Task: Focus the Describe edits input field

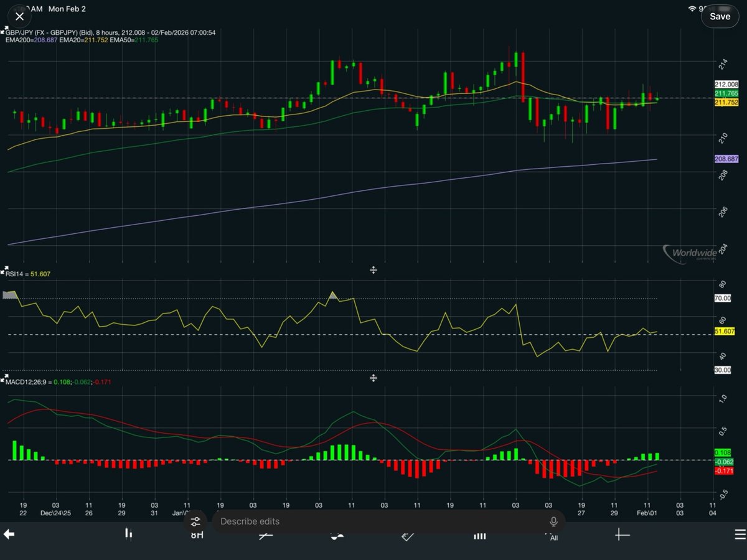Action: pos(388,521)
